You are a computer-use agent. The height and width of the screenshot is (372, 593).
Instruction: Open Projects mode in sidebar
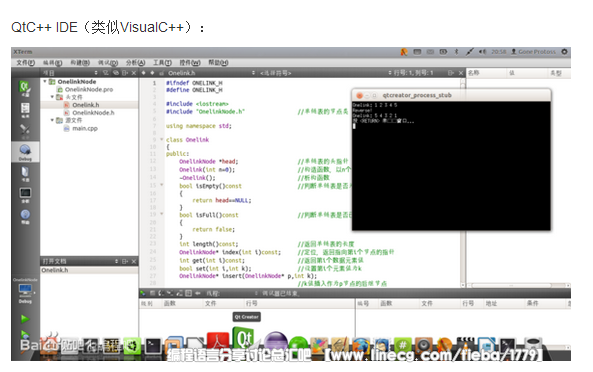pos(25,174)
